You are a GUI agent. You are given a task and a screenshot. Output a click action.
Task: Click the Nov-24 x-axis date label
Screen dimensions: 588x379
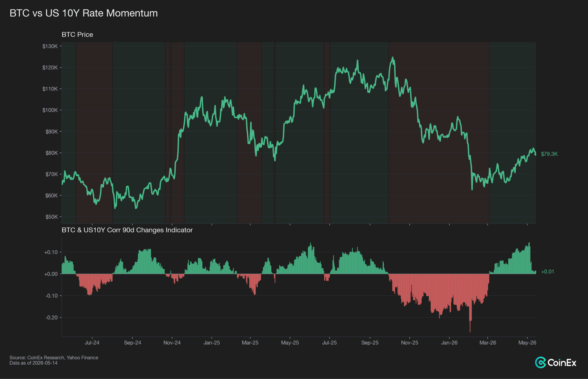[172, 343]
